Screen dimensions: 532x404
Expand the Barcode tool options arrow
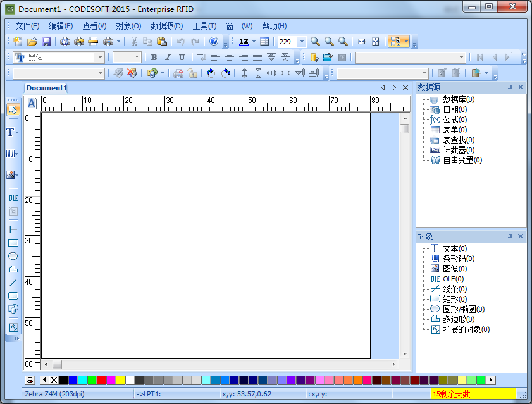pyautogui.click(x=16, y=154)
